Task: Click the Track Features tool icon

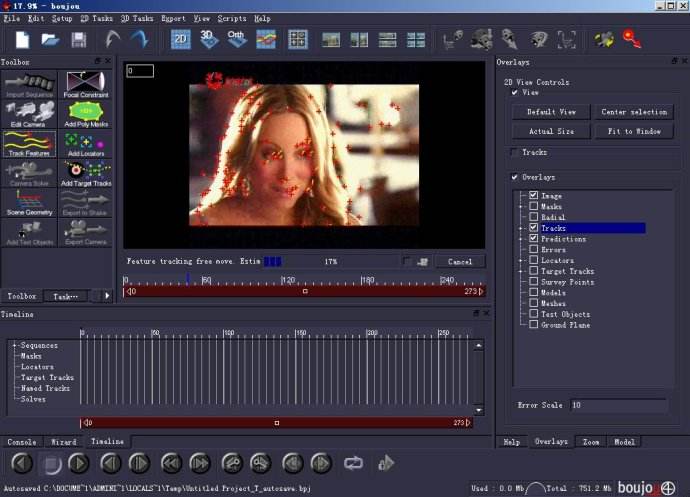Action: 29,143
